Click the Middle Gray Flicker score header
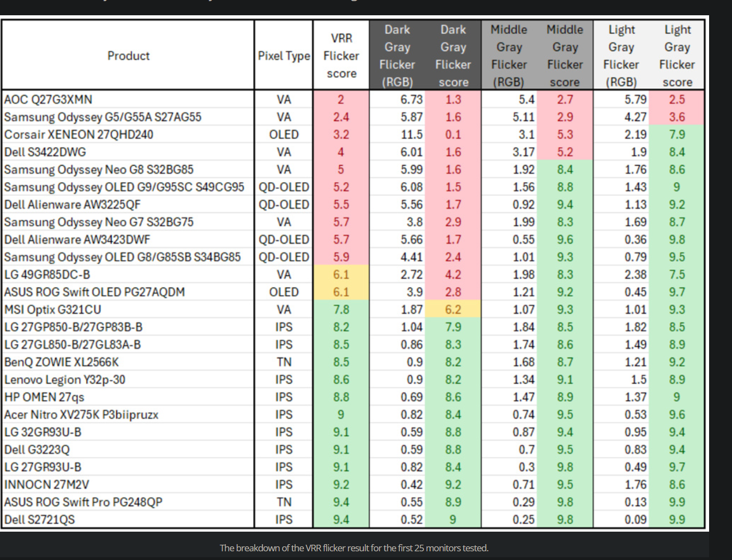Screen dimensions: 732x560 565,56
